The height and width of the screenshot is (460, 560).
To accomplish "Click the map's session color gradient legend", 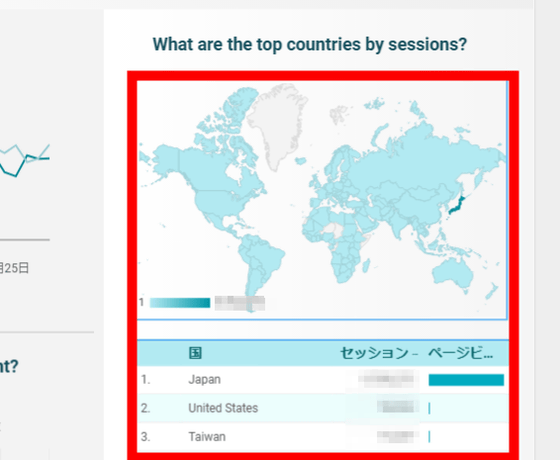I will tap(180, 302).
